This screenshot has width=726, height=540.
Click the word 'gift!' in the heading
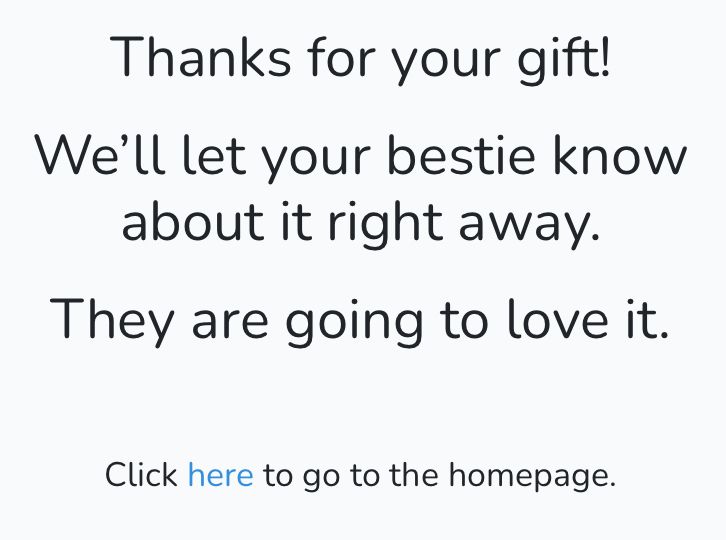(564, 60)
